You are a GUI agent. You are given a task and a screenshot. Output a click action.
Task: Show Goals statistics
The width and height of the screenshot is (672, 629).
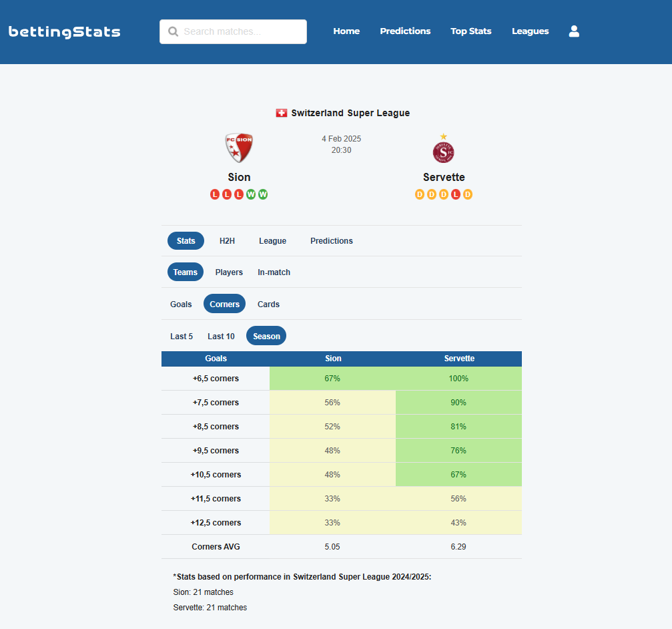pos(181,304)
